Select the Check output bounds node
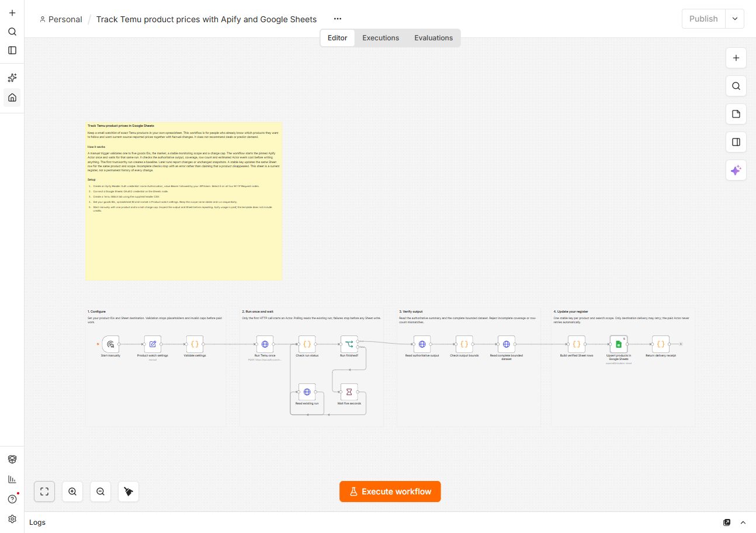Image resolution: width=756 pixels, height=533 pixels. [464, 344]
